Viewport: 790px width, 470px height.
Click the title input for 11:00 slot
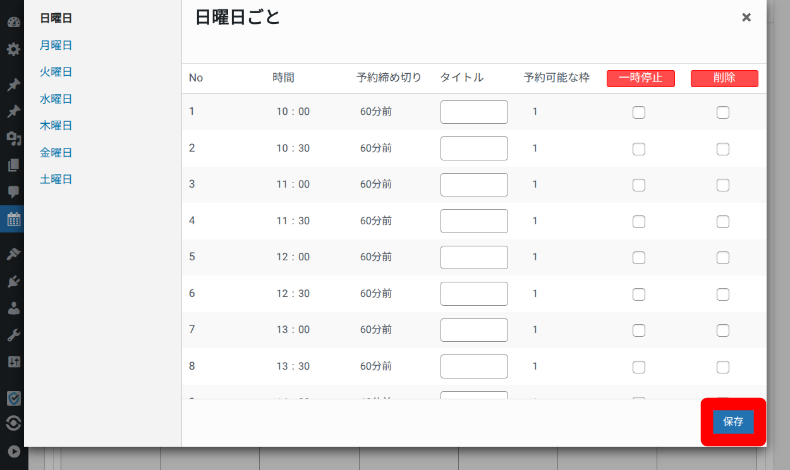coord(474,185)
